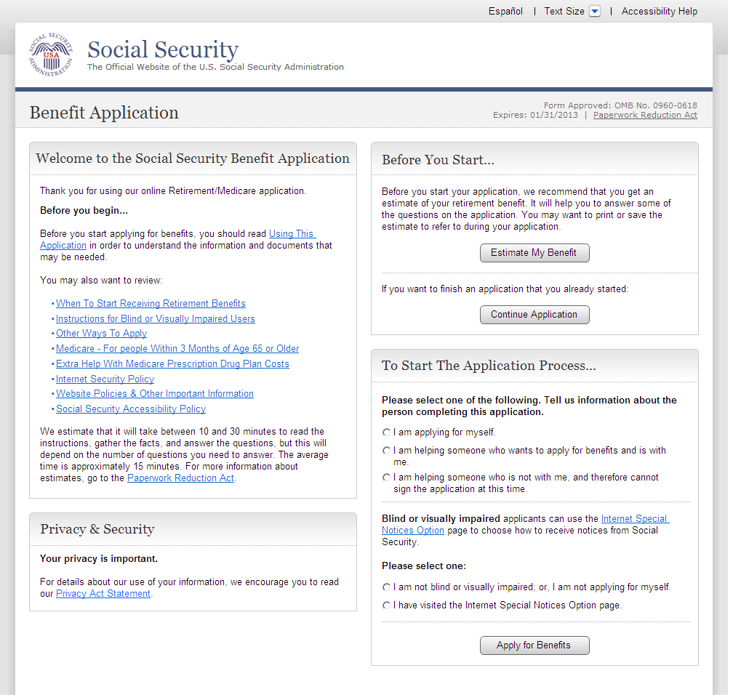Open the Privacy Act Statement link
733x700 pixels.
[x=103, y=594]
